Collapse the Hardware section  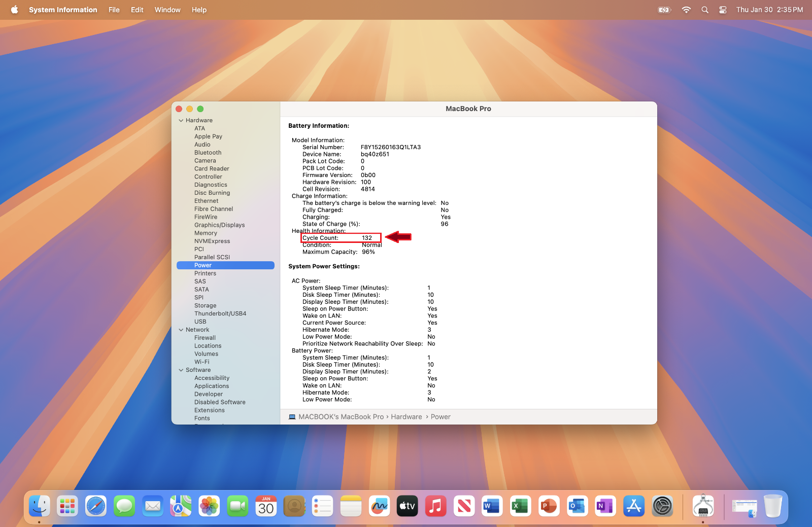pyautogui.click(x=181, y=121)
